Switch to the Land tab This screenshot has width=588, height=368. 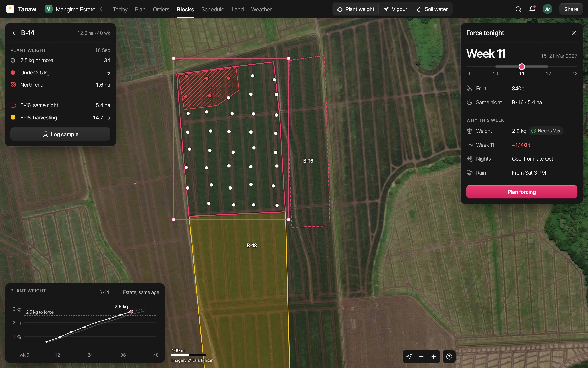238,9
